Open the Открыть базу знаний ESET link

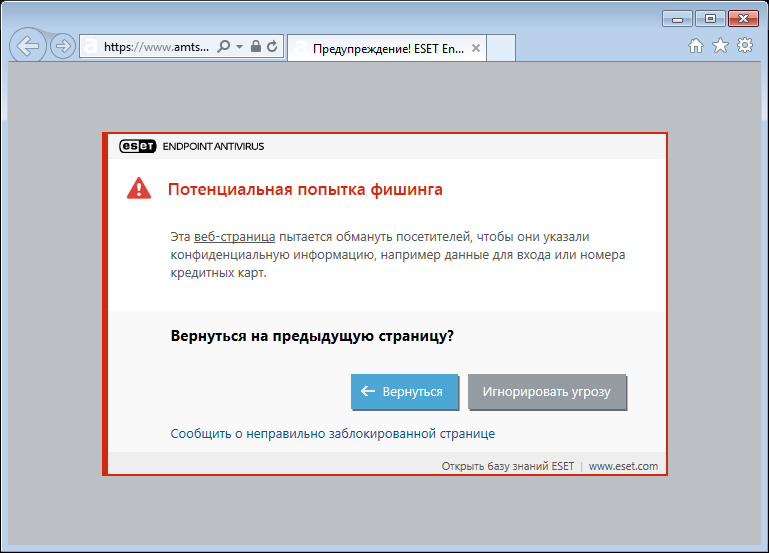pyautogui.click(x=507, y=466)
